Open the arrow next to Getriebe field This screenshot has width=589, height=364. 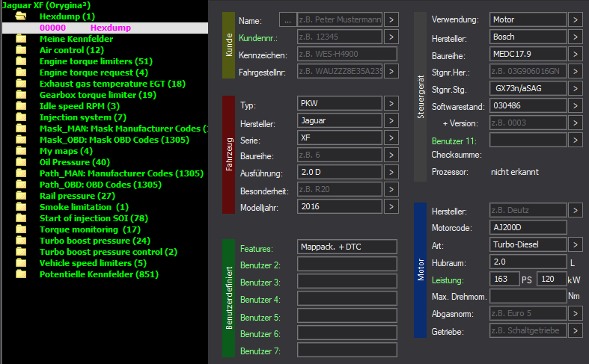click(x=576, y=330)
